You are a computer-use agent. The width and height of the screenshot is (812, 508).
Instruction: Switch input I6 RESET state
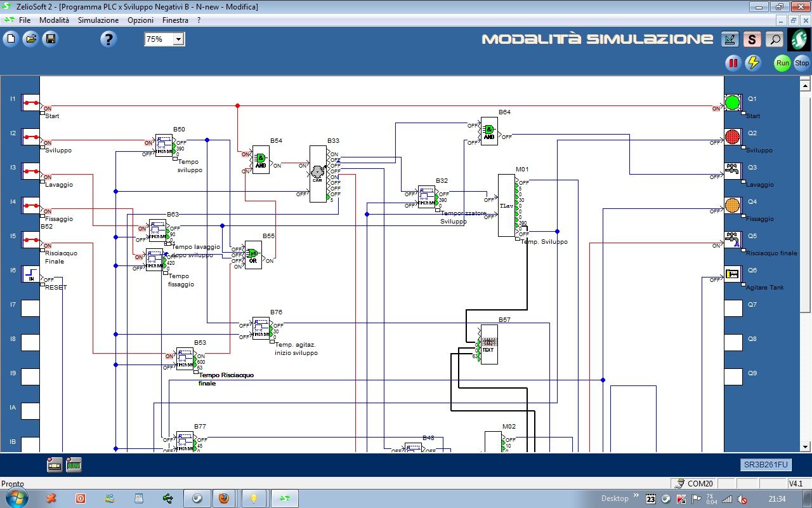(x=30, y=275)
